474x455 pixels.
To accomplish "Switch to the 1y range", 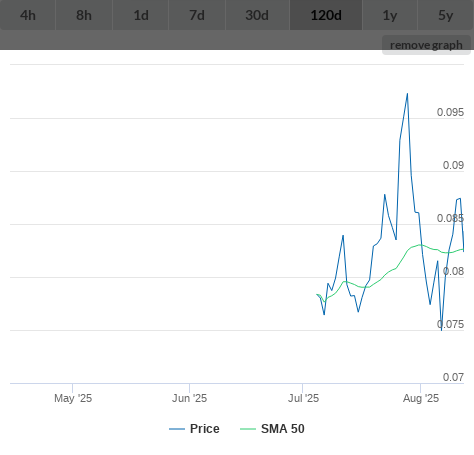I will [390, 15].
